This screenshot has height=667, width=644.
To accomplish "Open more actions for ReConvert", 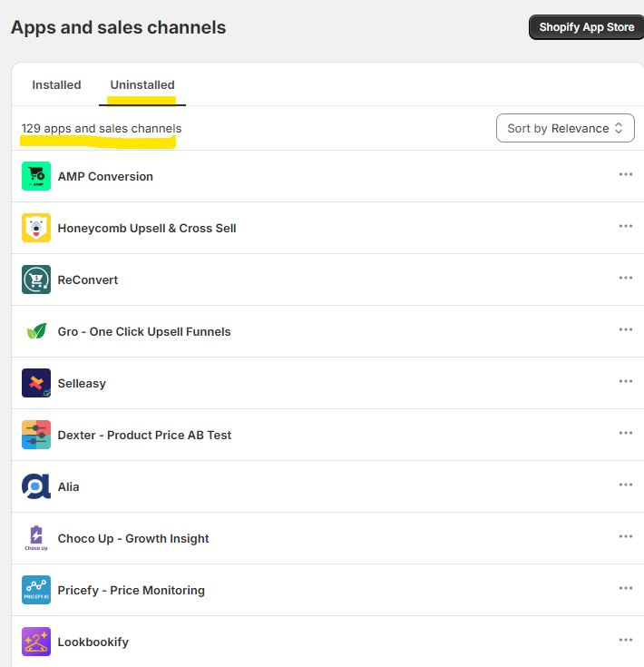I will (626, 278).
